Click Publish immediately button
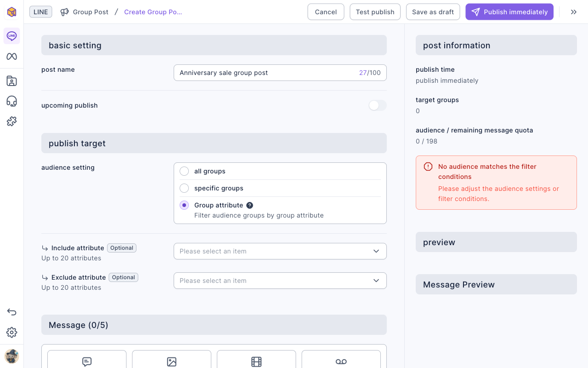 [x=509, y=12]
